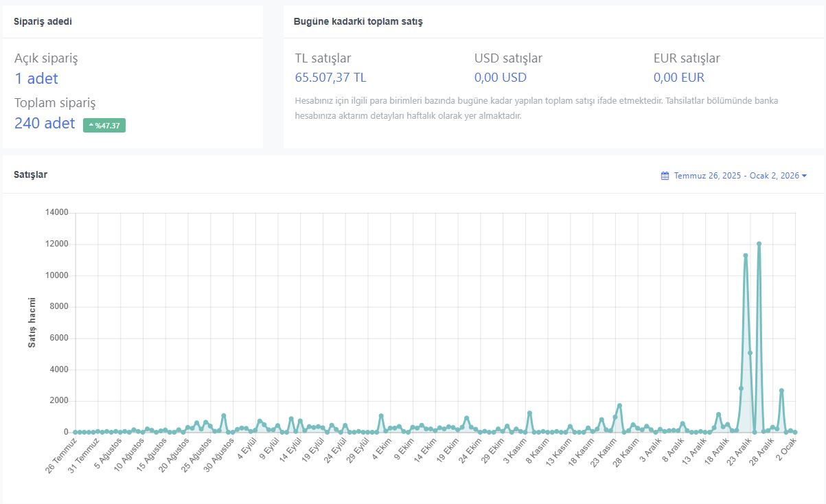Click the calendar icon beside the date range
Screen dimensions: 826x504
[x=665, y=176]
